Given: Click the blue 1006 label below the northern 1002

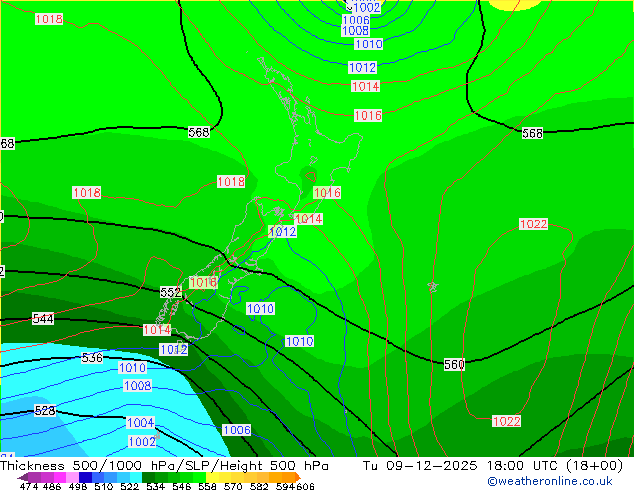Looking at the screenshot, I should 356,21.
